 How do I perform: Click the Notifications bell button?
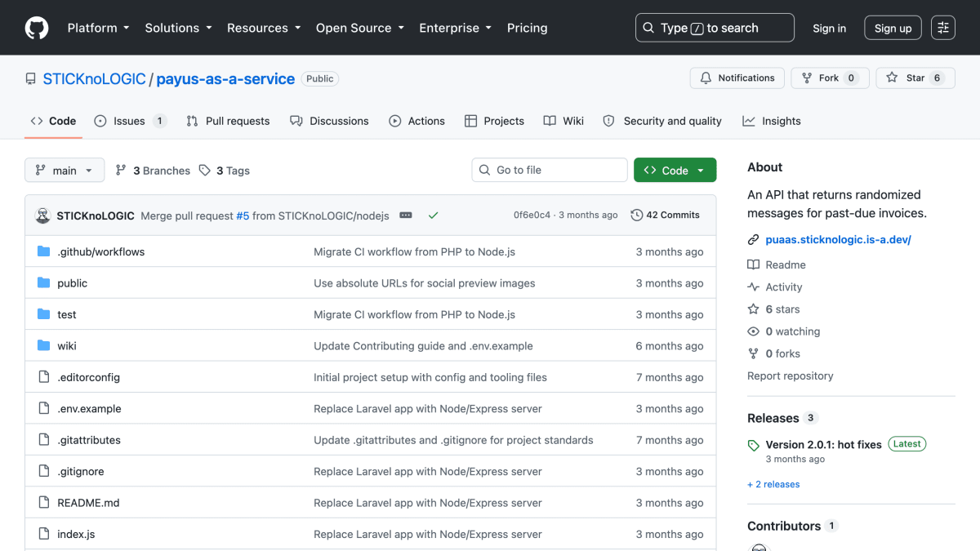coord(737,78)
